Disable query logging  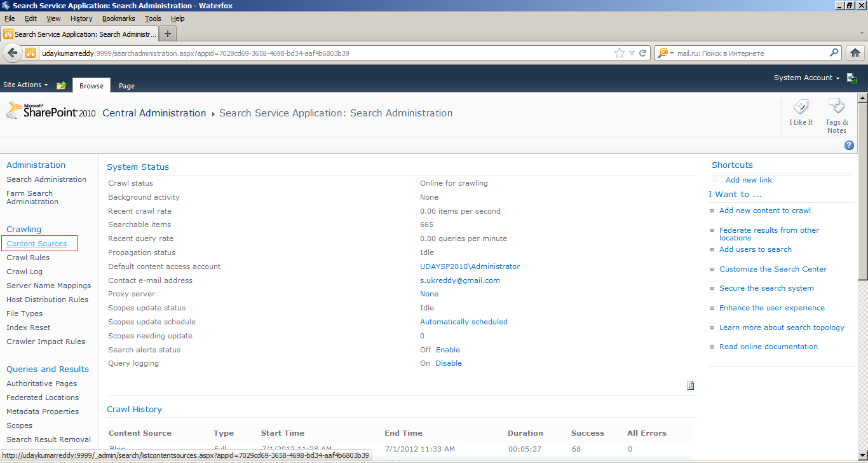(x=449, y=363)
